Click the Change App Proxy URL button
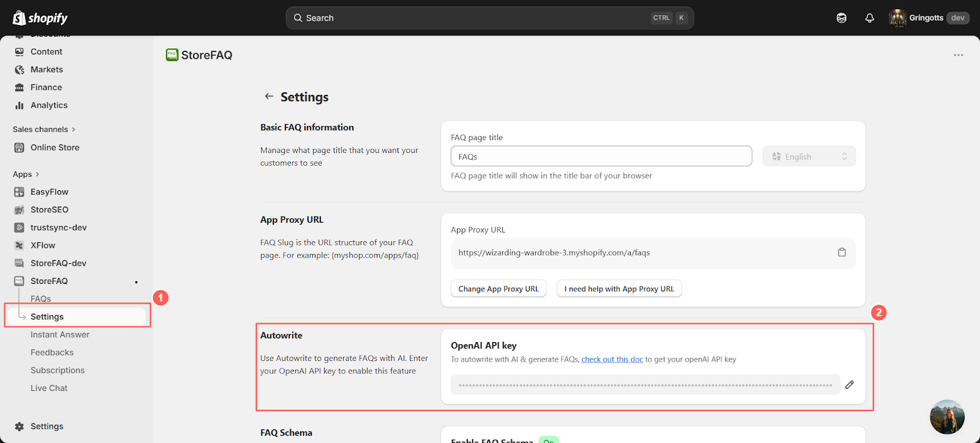Image resolution: width=980 pixels, height=443 pixels. [499, 289]
